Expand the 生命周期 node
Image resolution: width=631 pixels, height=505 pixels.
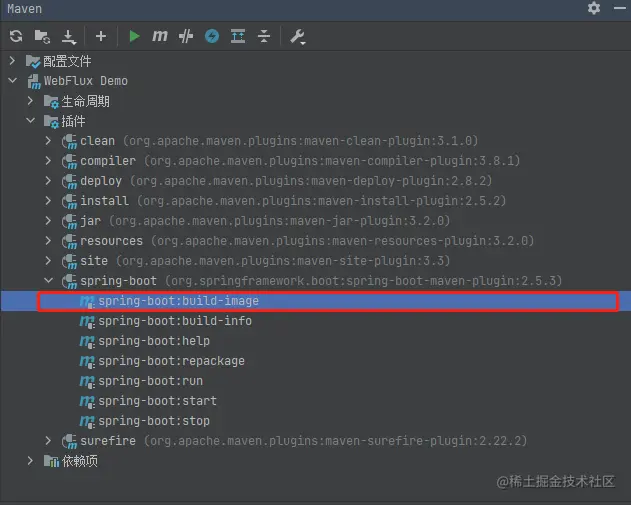[30, 101]
